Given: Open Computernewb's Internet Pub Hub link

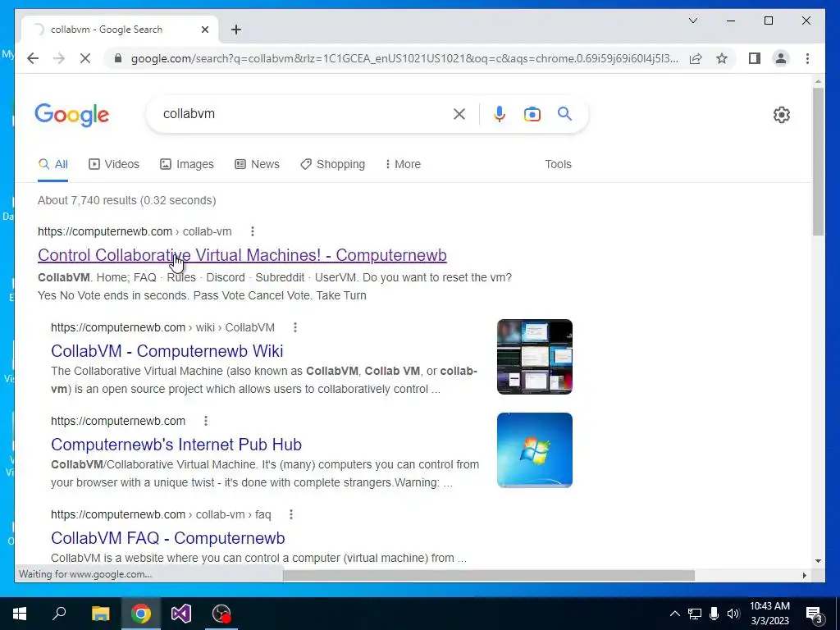Looking at the screenshot, I should click(x=176, y=445).
